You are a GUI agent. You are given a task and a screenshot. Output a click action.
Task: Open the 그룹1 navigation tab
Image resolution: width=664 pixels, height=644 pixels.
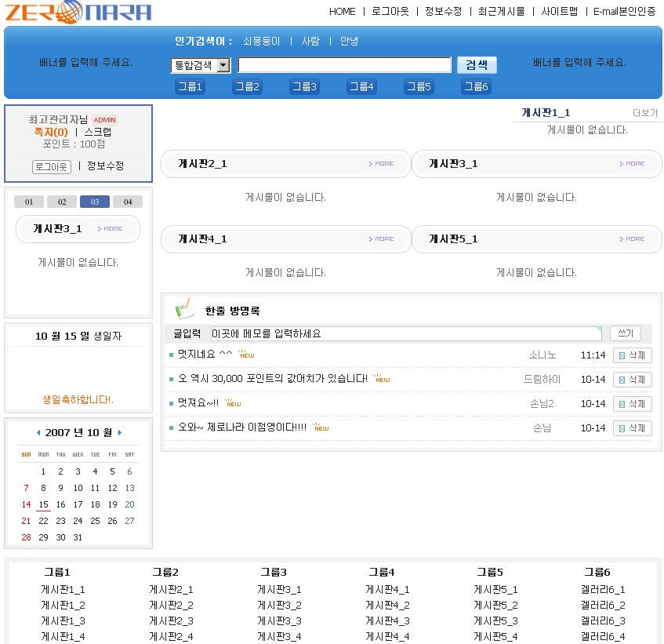tap(190, 87)
